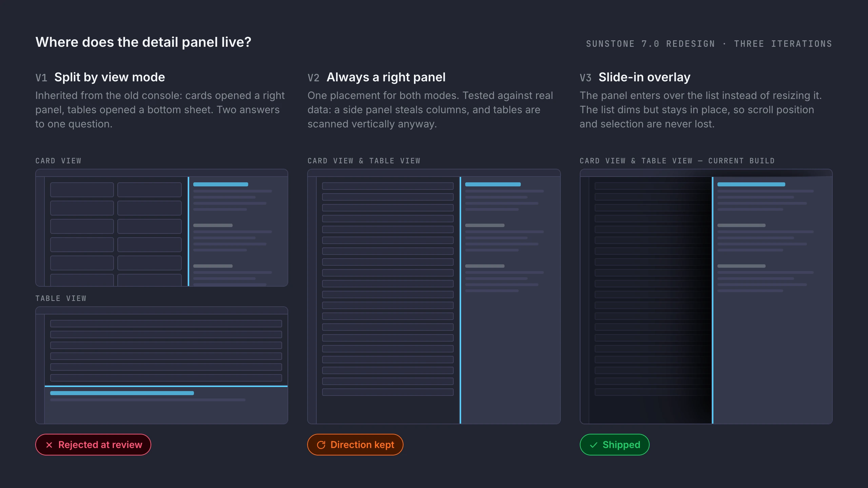The image size is (868, 488).
Task: Click the 'V3' version label
Action: [x=586, y=78]
